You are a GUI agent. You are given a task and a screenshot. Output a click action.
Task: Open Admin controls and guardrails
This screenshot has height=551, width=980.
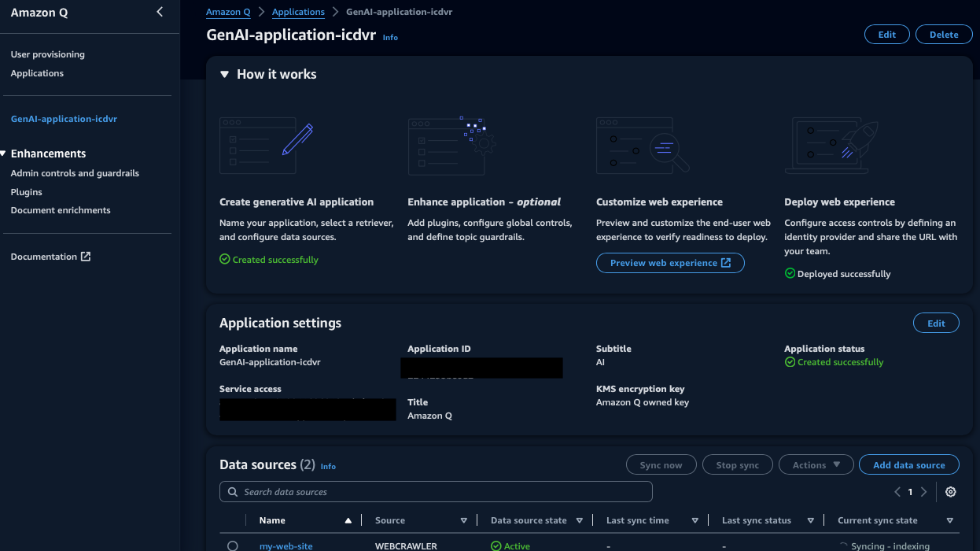coord(75,173)
